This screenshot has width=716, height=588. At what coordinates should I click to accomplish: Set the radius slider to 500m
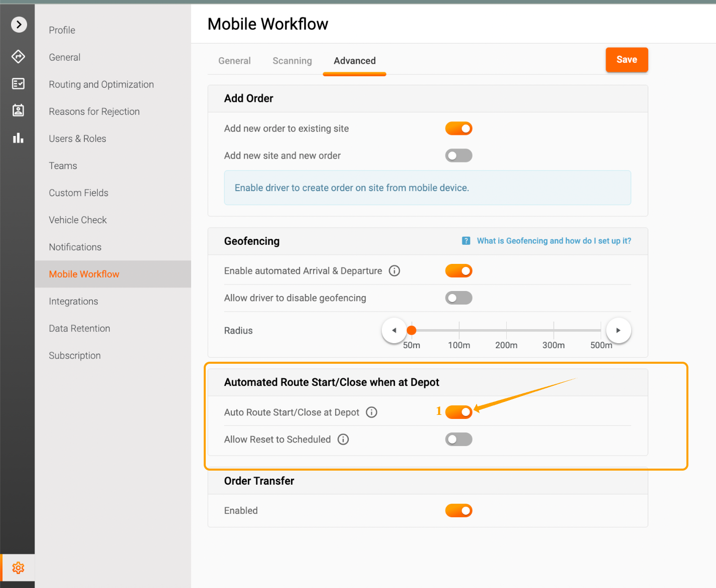(x=601, y=330)
